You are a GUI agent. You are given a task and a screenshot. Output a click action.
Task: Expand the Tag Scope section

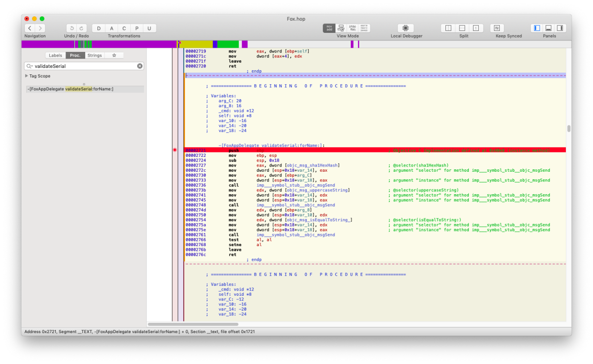[x=27, y=76]
